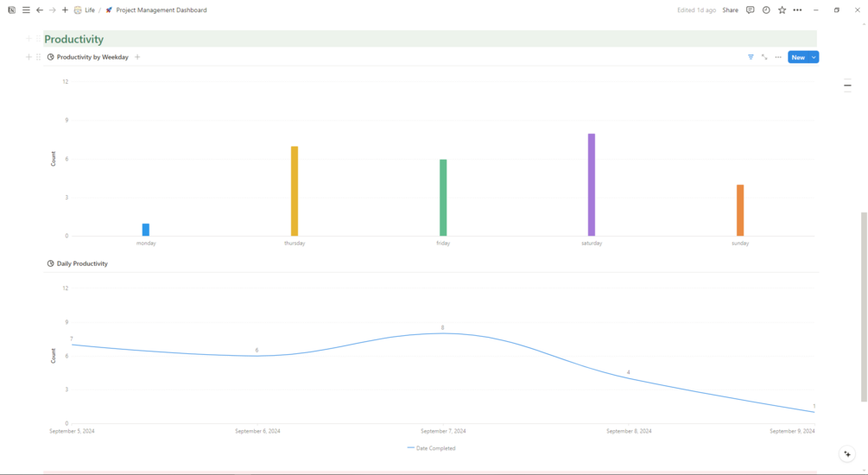Screen dimensions: 868x475
Task: Click the friday axis label
Action: coord(443,243)
